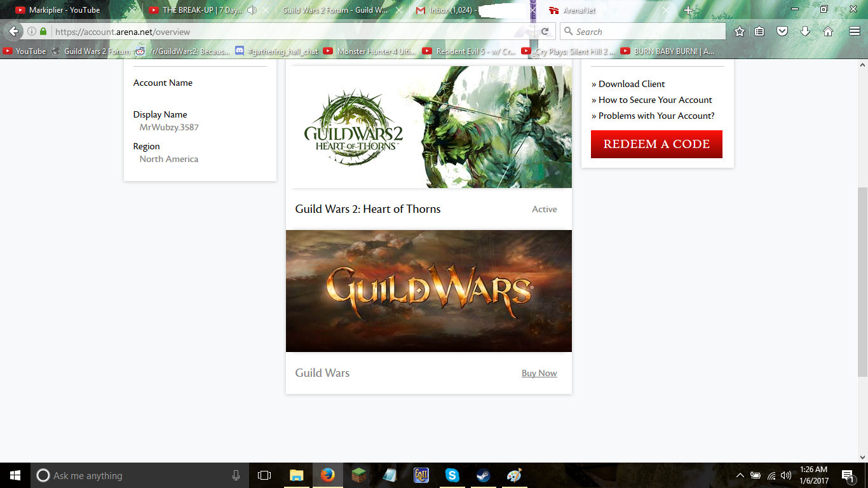Open the bookmarks list icon

click(760, 32)
